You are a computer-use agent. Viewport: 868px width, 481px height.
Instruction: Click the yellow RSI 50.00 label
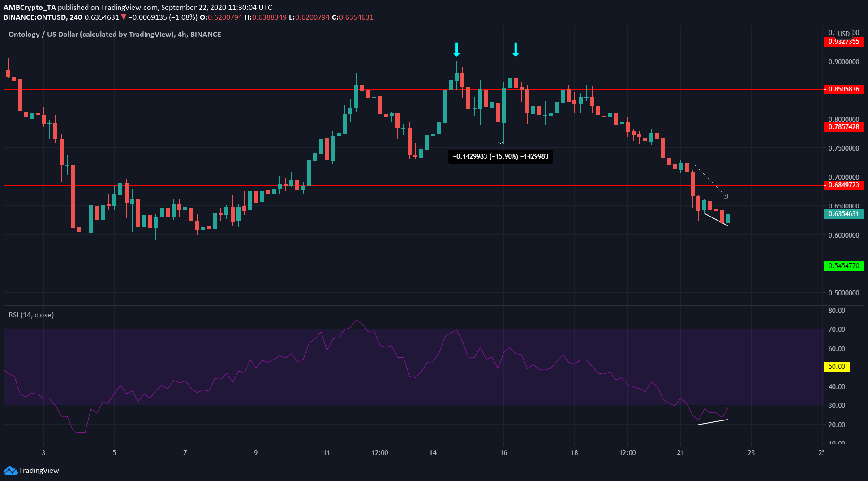pos(837,367)
